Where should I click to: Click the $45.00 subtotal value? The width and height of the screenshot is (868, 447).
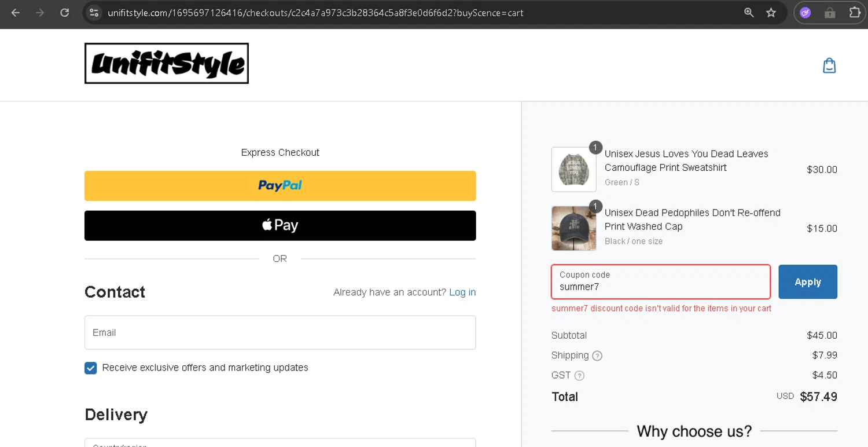pos(822,335)
